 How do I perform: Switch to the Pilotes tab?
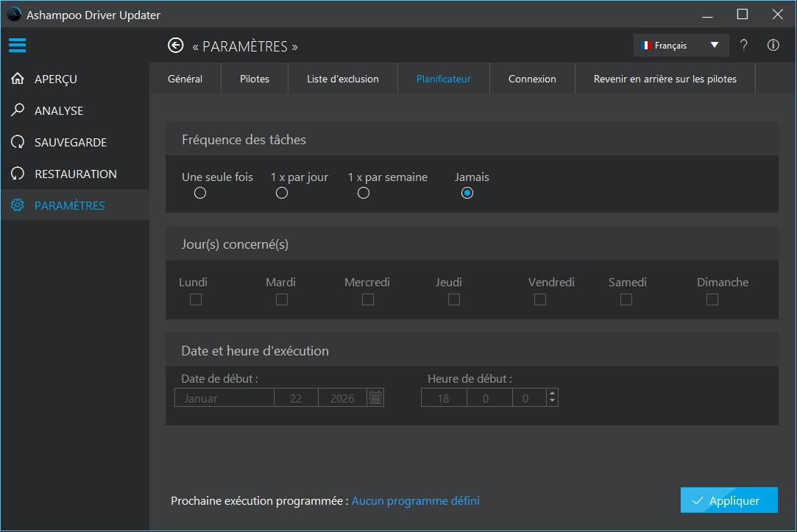coord(254,78)
